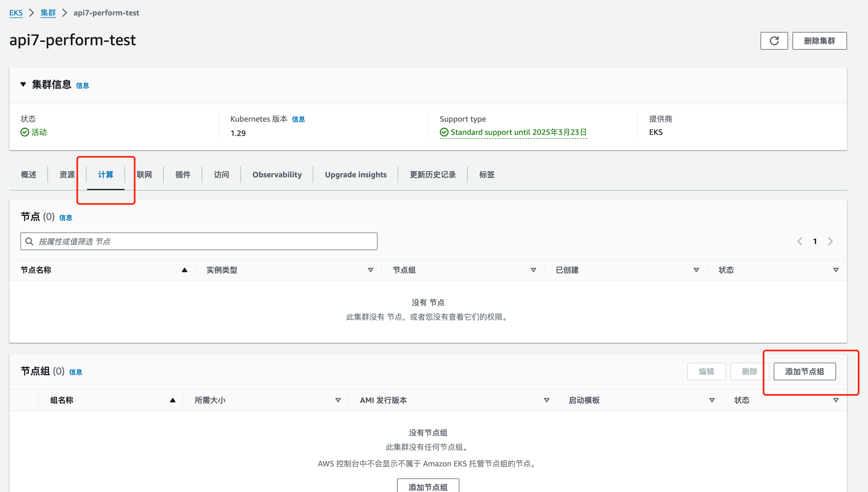Image resolution: width=868 pixels, height=492 pixels.
Task: Open 信息 link beside Kubernetes 版本
Action: 298,119
